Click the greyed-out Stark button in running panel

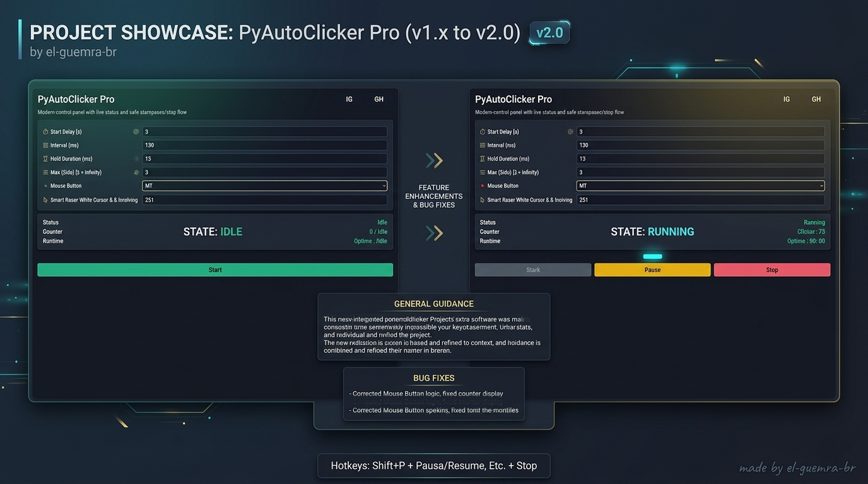click(533, 270)
